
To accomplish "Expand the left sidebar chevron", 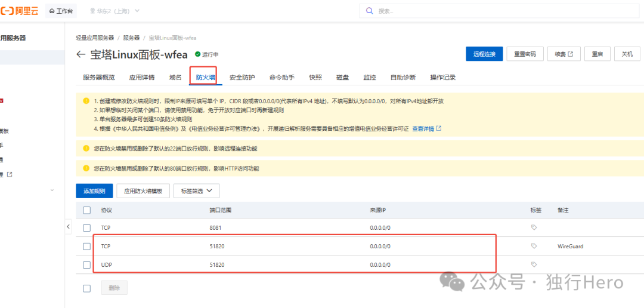I will coord(52,190).
